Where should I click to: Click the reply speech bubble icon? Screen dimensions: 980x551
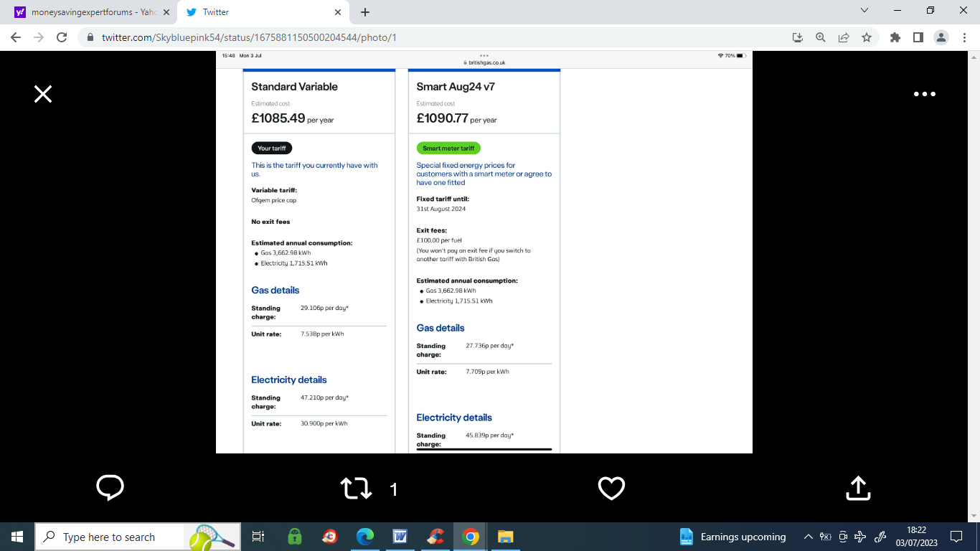[x=110, y=488]
